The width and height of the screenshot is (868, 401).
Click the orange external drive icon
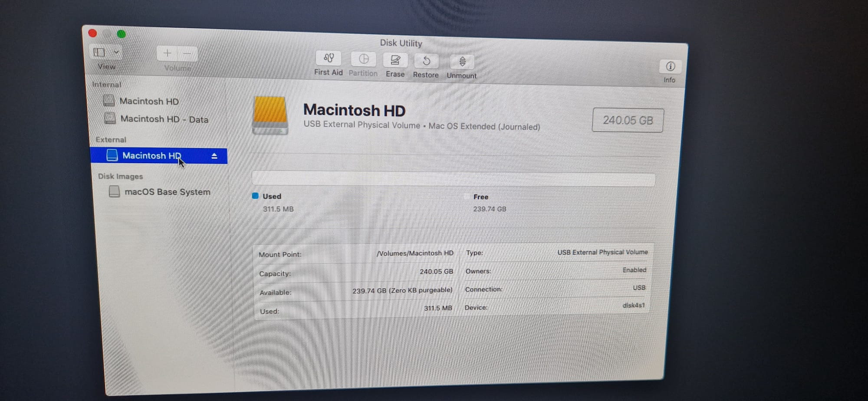pos(270,116)
